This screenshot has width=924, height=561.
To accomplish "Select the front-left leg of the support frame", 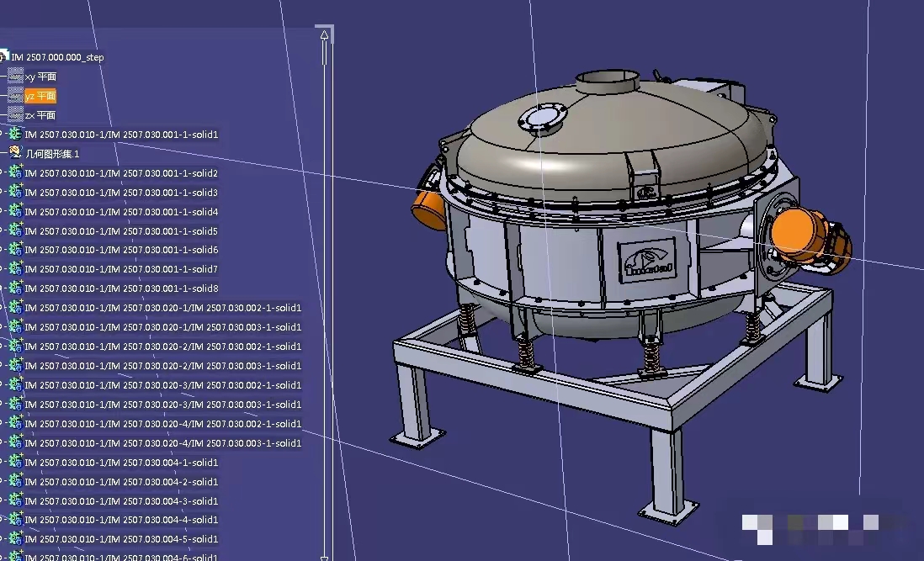I will click(415, 407).
